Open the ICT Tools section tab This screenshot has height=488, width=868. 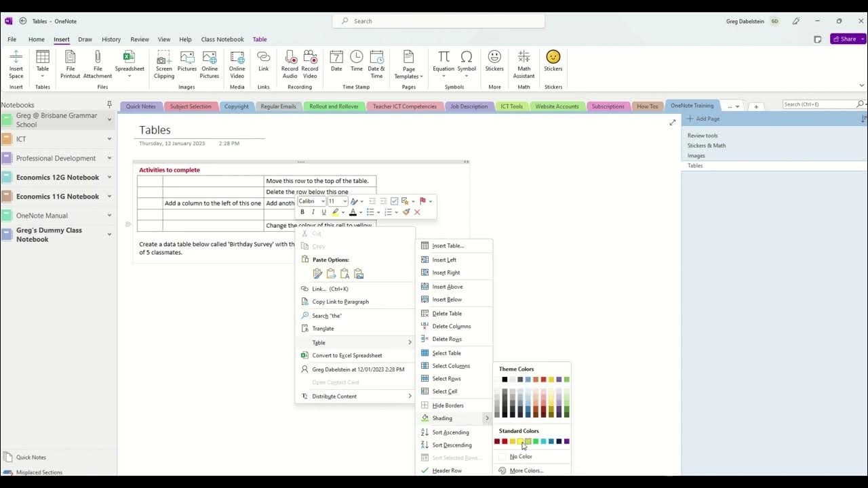512,106
